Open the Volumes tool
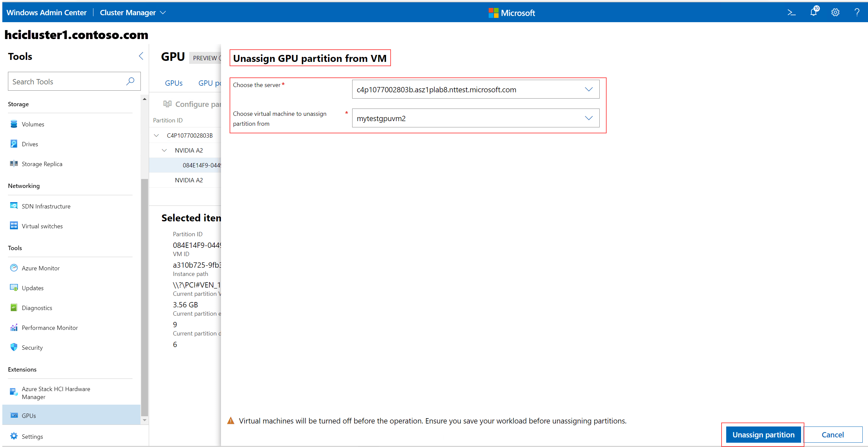868x447 pixels. (x=33, y=124)
